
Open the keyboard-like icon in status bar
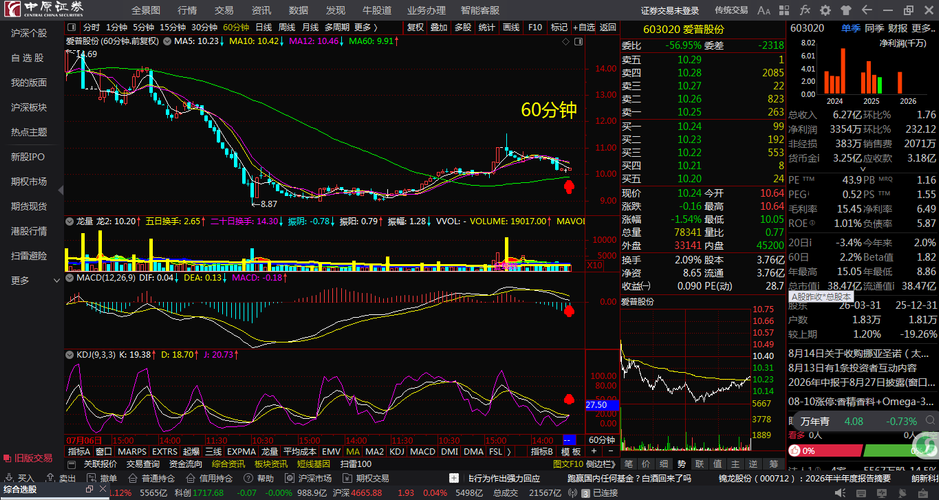pyautogui.click(x=863, y=493)
